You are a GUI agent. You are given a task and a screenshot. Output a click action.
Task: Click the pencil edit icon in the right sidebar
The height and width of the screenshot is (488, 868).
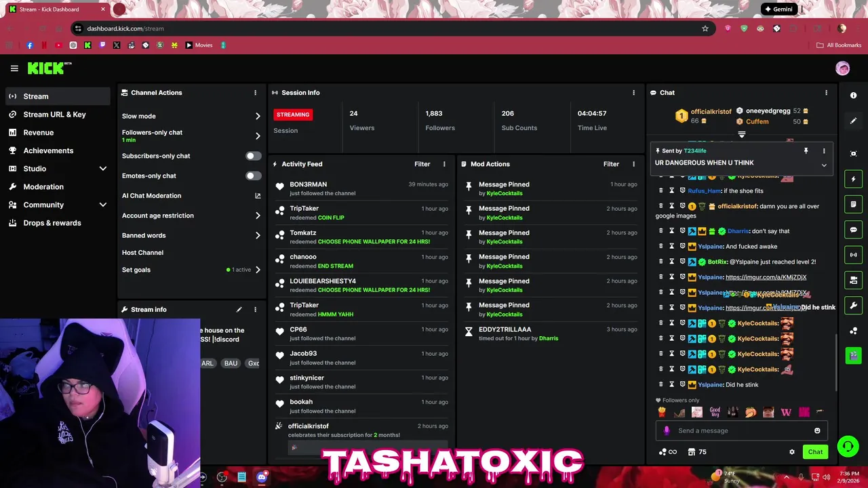pyautogui.click(x=854, y=121)
